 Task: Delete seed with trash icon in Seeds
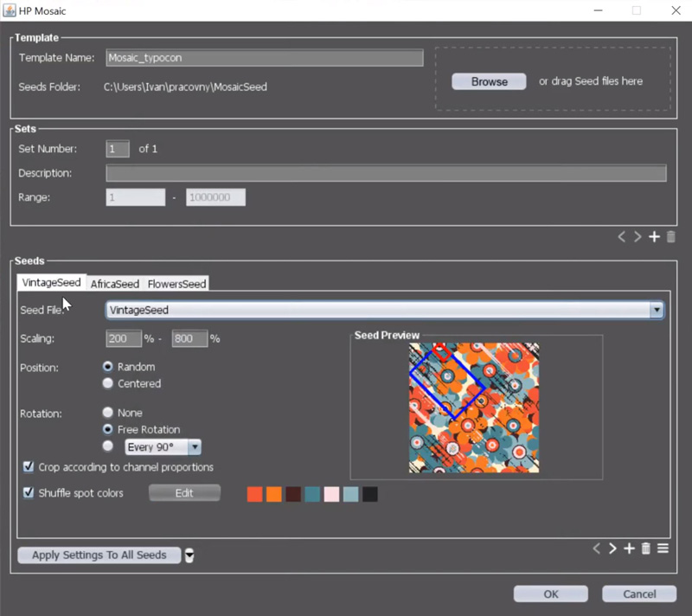point(645,549)
